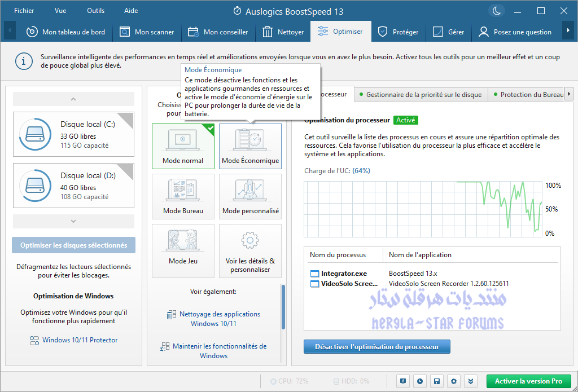
Task: Click the arrow to show more optimization tabs
Action: click(570, 94)
